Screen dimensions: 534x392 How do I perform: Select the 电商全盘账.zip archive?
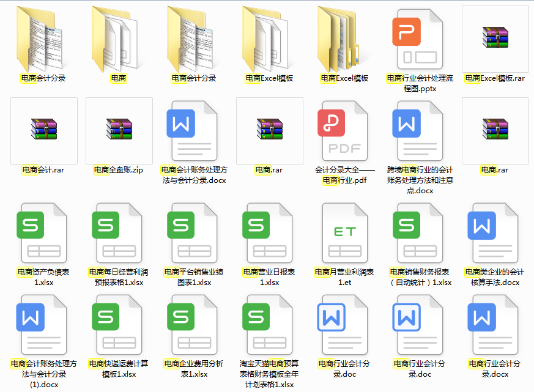point(118,130)
